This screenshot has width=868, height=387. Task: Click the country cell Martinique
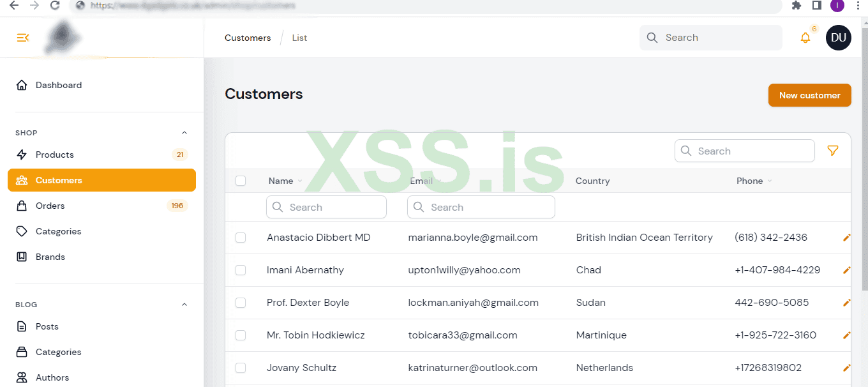[601, 335]
